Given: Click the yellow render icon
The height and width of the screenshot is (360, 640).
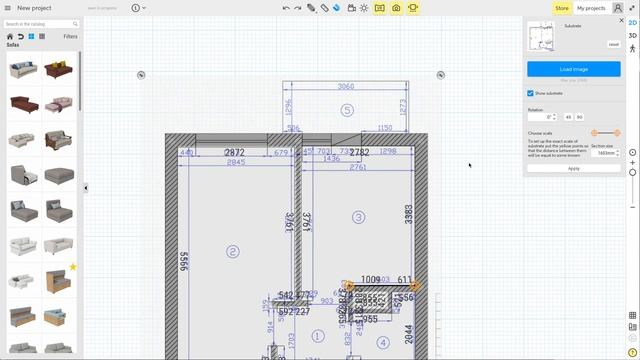Looking at the screenshot, I should coord(413,8).
